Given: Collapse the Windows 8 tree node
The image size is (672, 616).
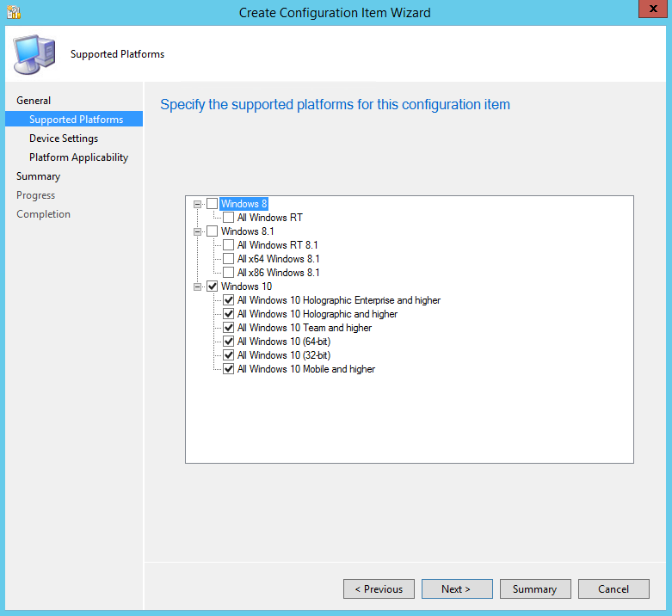Looking at the screenshot, I should [198, 204].
